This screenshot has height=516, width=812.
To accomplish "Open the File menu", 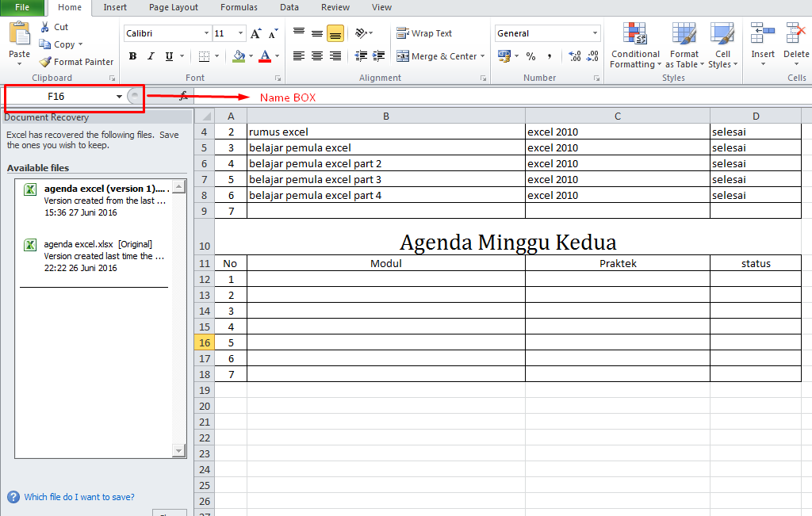I will [x=21, y=7].
